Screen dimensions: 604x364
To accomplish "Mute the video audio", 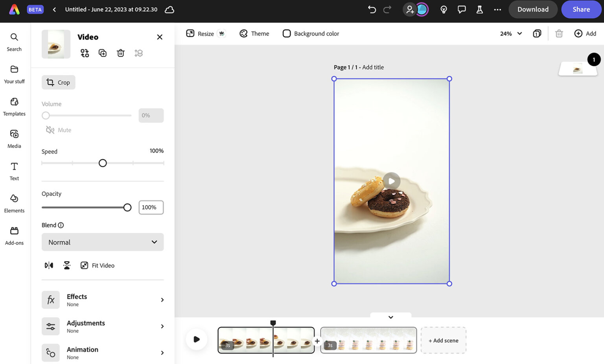I will coord(58,130).
